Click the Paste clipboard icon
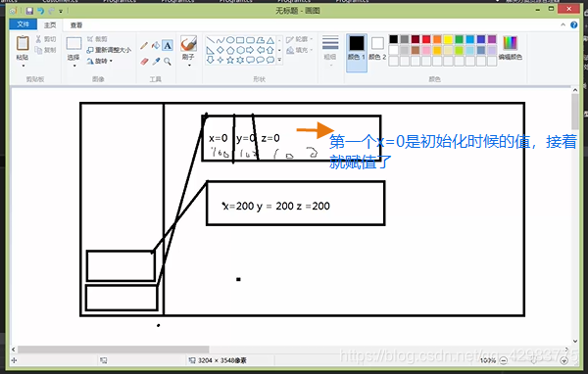Screen dimensions: 588x374 pos(23,43)
